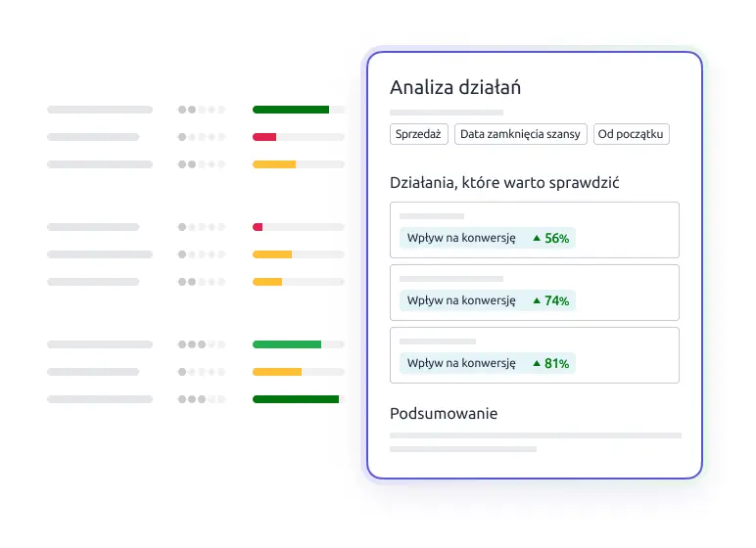Click the short red bar in second row

264,137
